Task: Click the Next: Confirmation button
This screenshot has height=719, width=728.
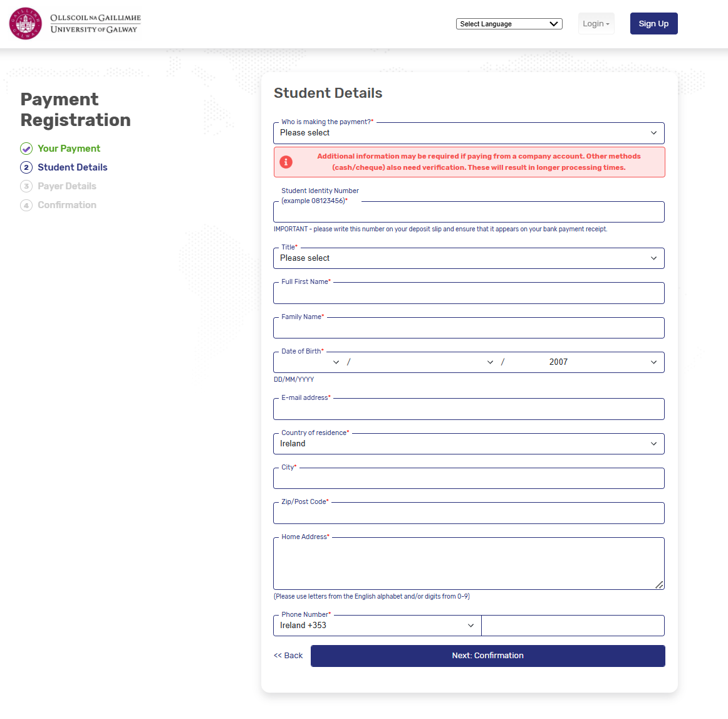Action: point(487,656)
